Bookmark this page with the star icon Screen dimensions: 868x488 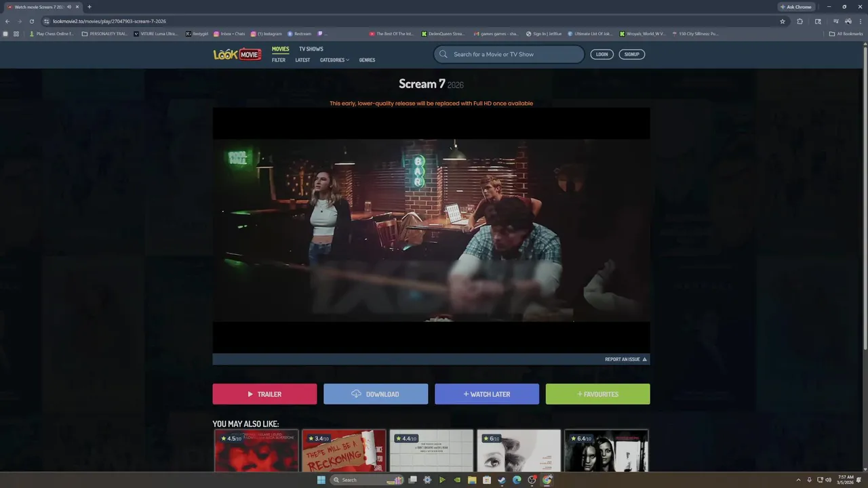point(783,21)
